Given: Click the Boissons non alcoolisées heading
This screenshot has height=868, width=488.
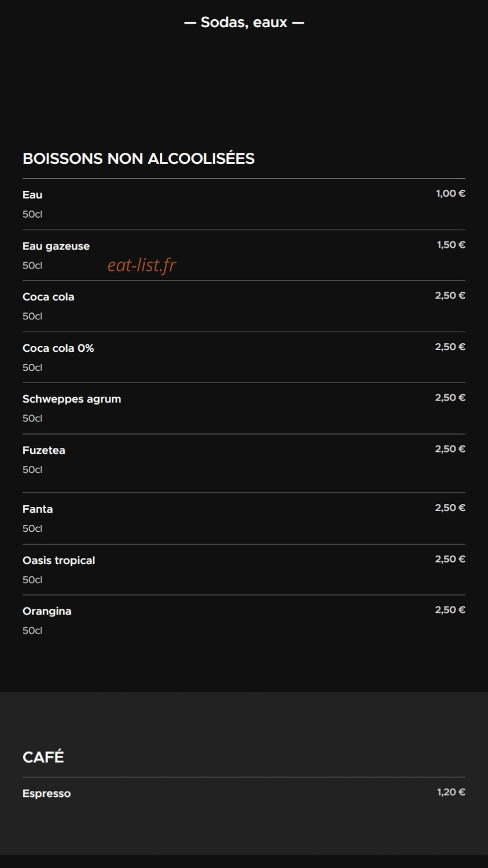Looking at the screenshot, I should pos(138,159).
